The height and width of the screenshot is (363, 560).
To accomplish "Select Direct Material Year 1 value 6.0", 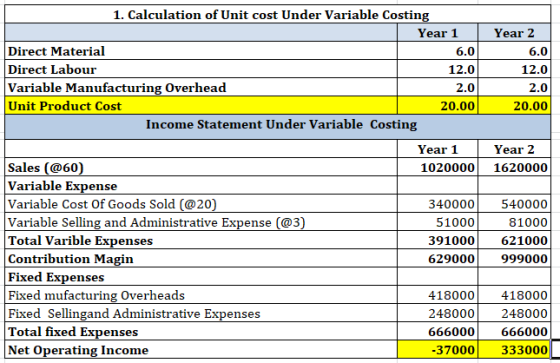I will pyautogui.click(x=438, y=51).
